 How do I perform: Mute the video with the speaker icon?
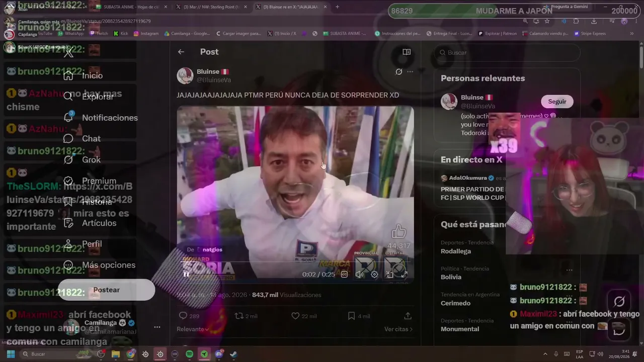[x=359, y=275]
